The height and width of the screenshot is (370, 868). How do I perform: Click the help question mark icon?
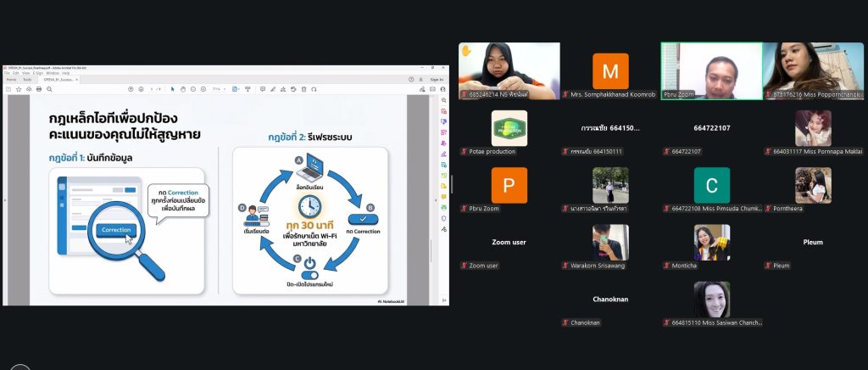tap(412, 80)
